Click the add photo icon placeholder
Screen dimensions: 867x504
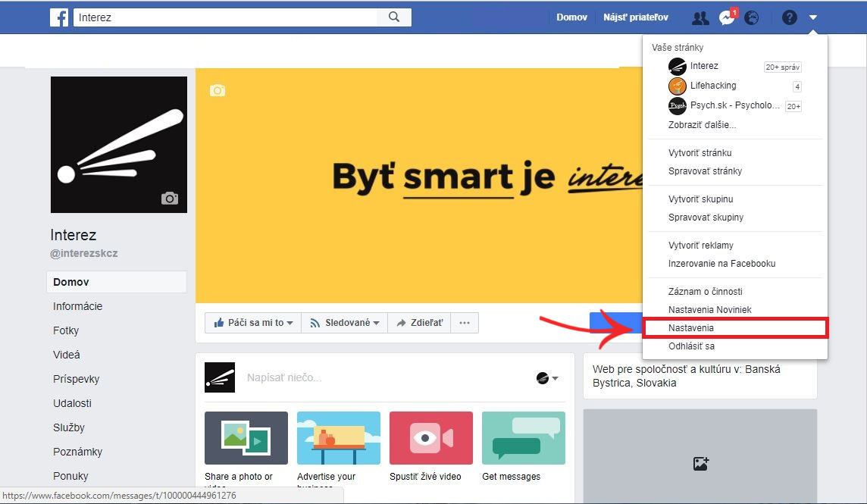pos(700,464)
